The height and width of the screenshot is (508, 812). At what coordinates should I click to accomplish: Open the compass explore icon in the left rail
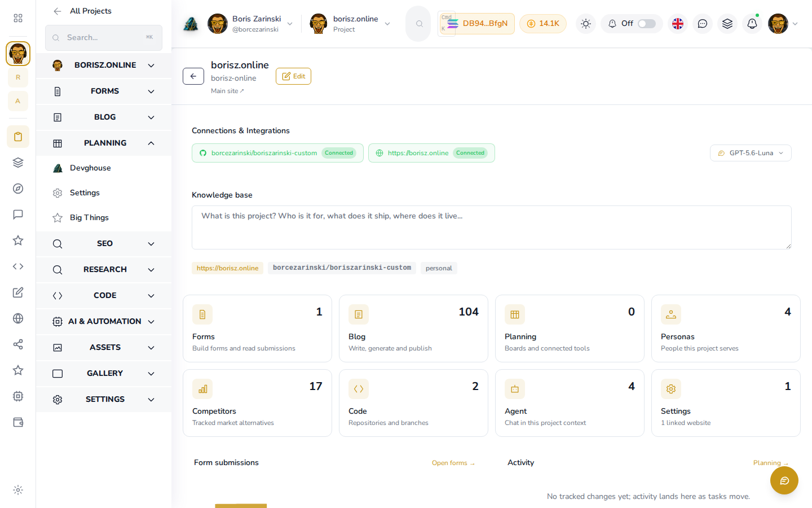pyautogui.click(x=18, y=189)
